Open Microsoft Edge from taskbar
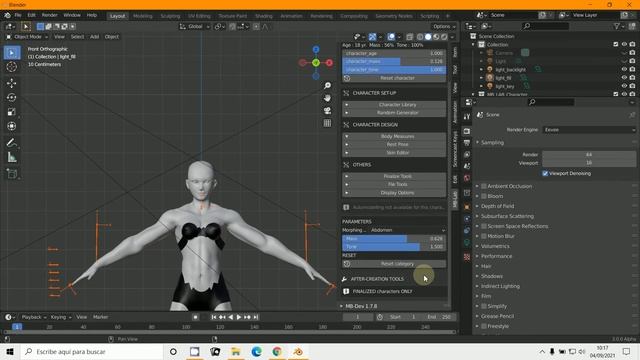Viewport: 640px width, 360px height. (256, 351)
